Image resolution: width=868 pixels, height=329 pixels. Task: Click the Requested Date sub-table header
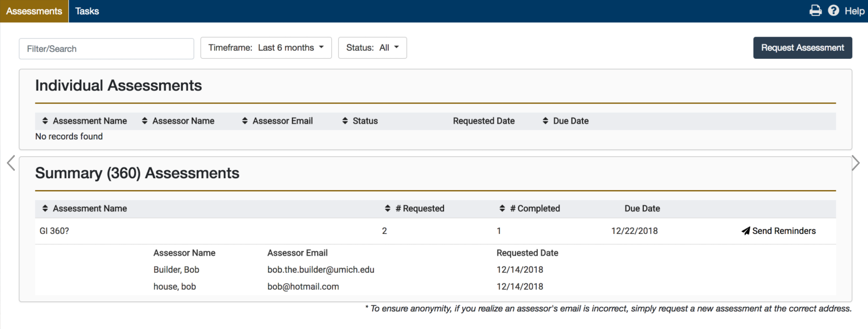click(x=527, y=253)
